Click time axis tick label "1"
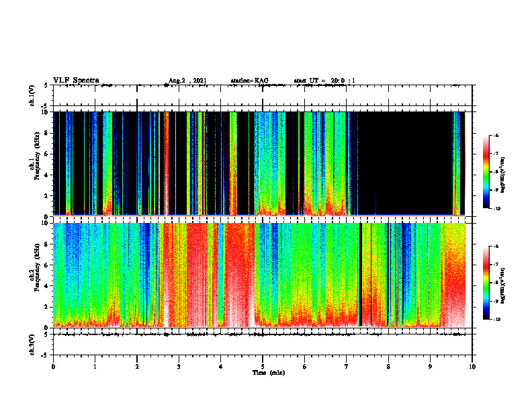The width and height of the screenshot is (532, 411). [x=95, y=367]
